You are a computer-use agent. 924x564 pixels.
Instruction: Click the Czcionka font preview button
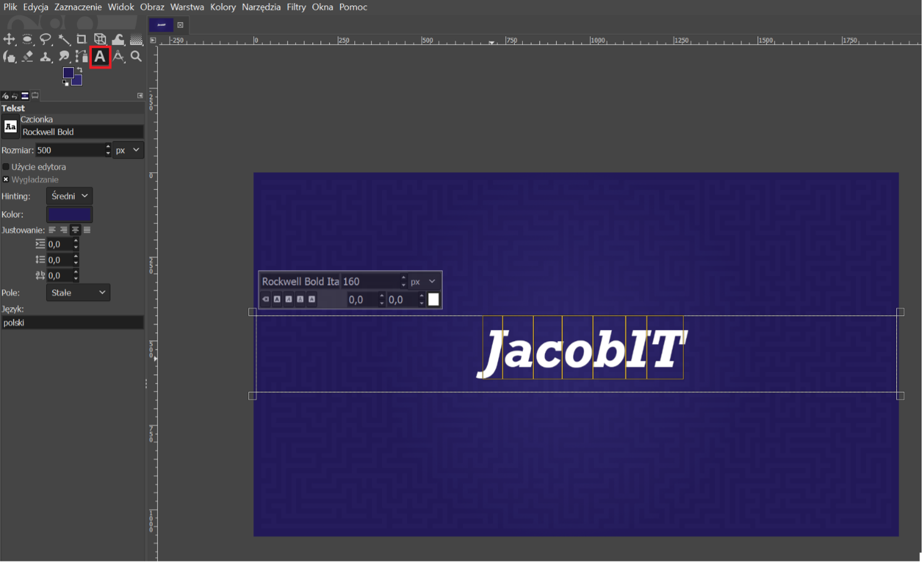[10, 127]
